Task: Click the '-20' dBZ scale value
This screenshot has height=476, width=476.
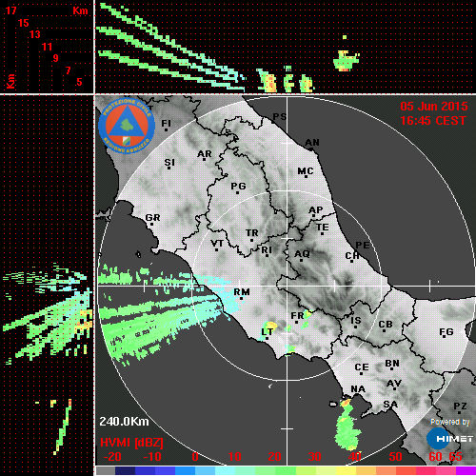Action: (x=112, y=457)
